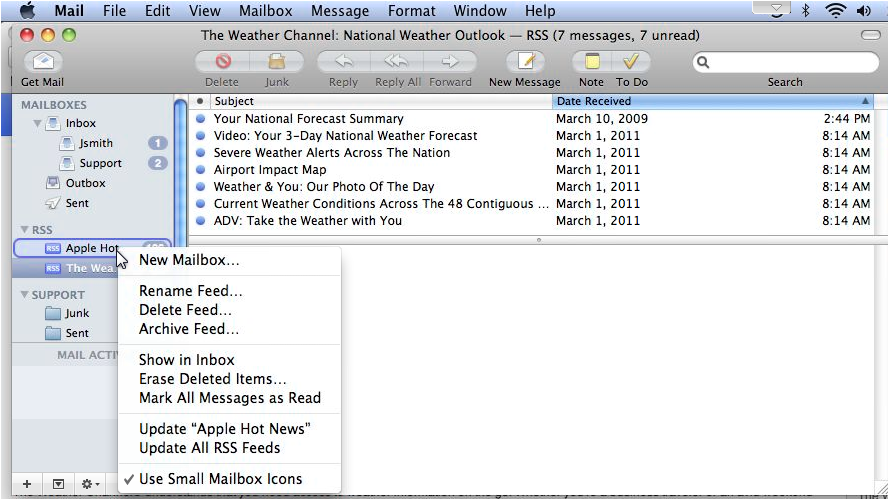Collapse the Inbox disclosure triangle
The image size is (889, 500).
pos(38,124)
